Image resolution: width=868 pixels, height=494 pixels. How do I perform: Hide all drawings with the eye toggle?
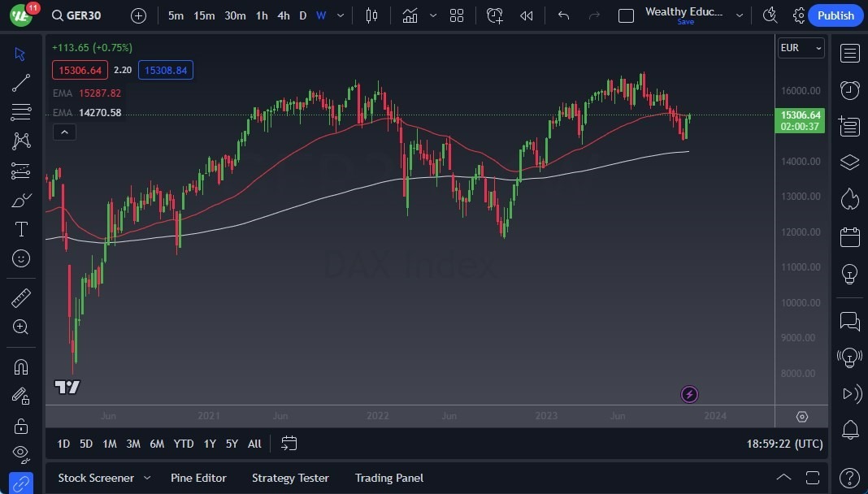21,453
